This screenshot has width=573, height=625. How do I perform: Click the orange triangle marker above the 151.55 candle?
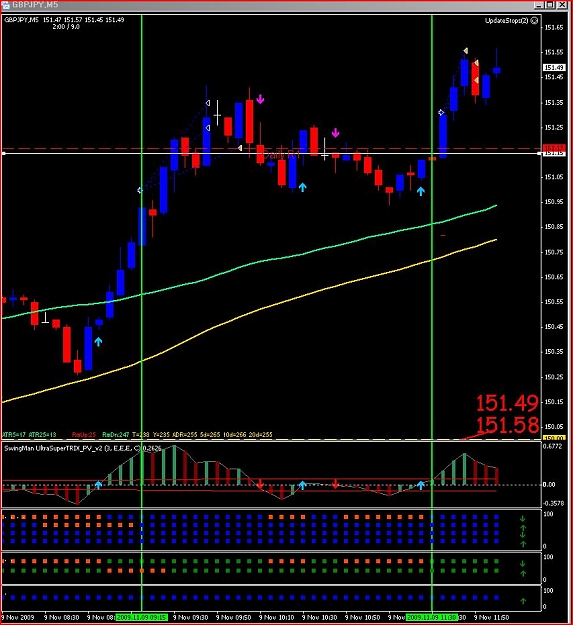[465, 51]
